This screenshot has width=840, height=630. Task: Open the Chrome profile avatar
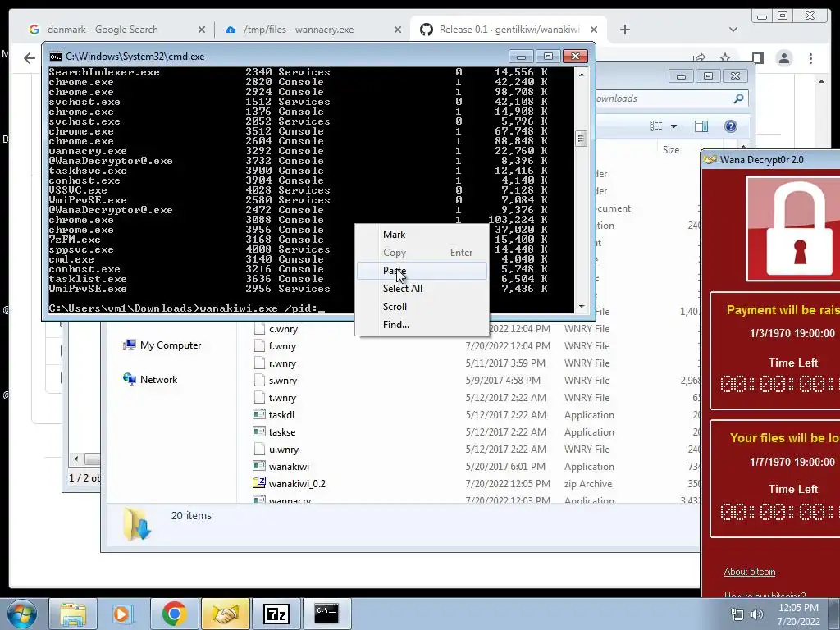pos(784,58)
